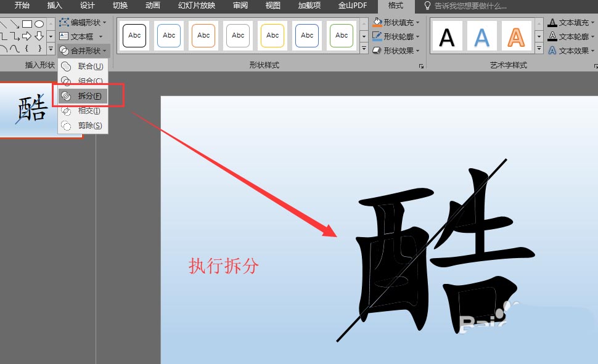Switch to the 动画 ribbon tab

(x=152, y=6)
